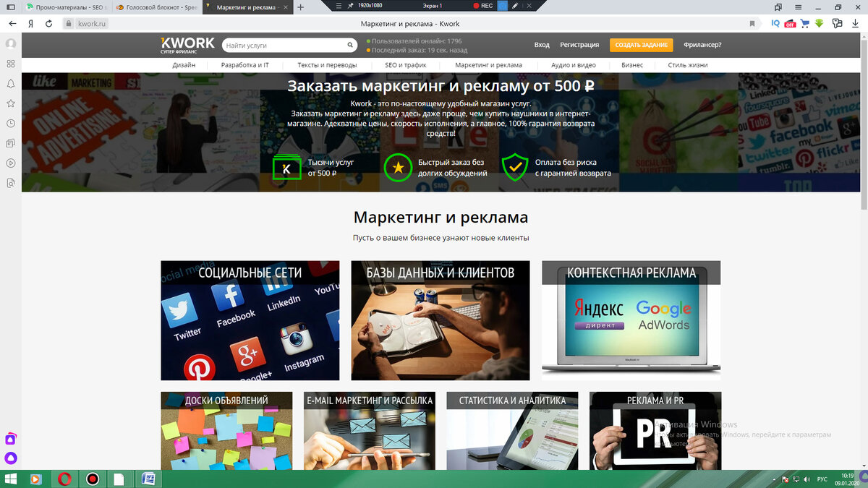Click the orange Создать задание button
This screenshot has width=868, height=488.
[x=641, y=45]
